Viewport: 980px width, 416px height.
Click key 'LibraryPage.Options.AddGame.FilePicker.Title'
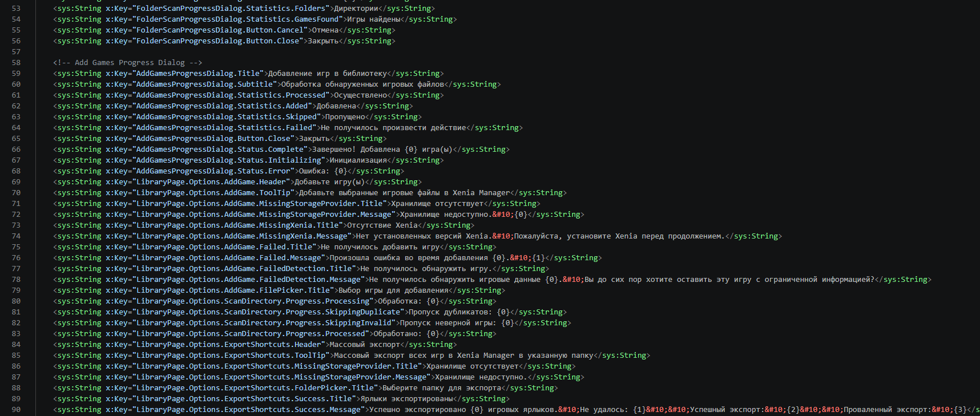pos(233,290)
